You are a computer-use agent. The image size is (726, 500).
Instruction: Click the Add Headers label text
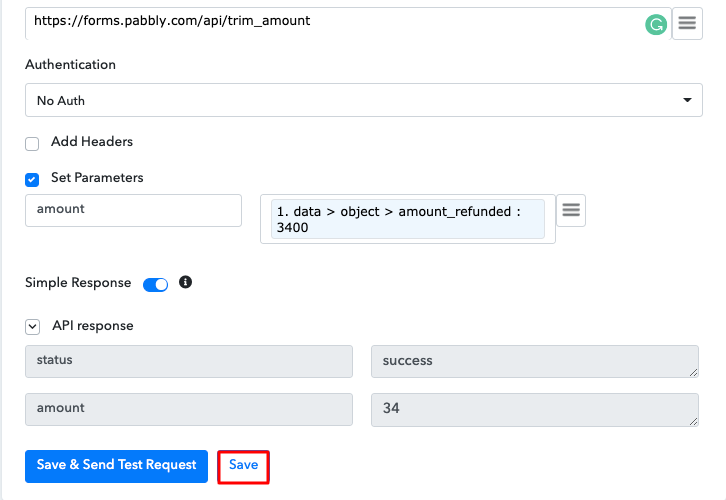92,142
